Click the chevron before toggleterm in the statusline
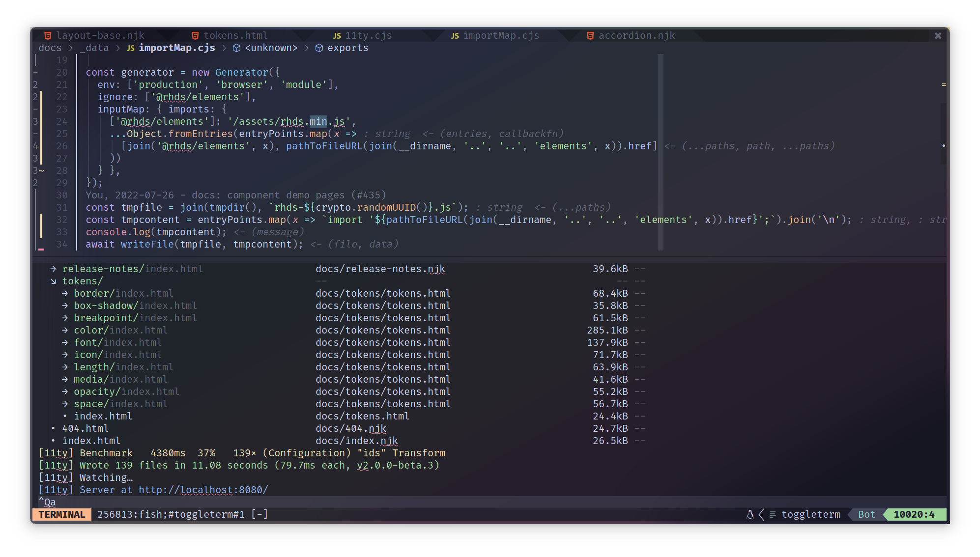Image resolution: width=980 pixels, height=557 pixels. coord(761,514)
